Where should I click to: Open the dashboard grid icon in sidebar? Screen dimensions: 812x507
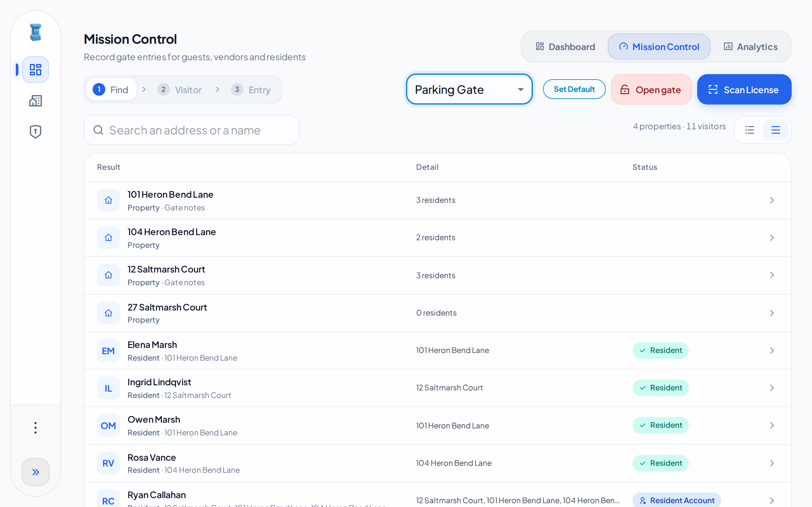[x=35, y=70]
